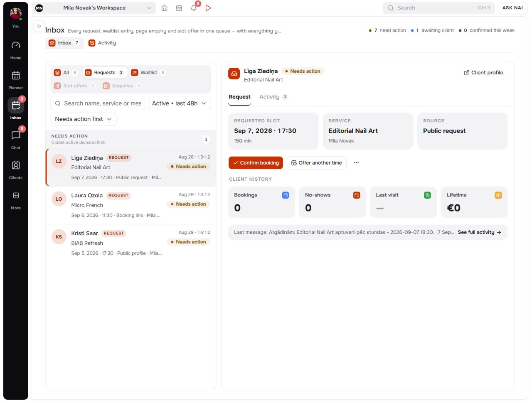The image size is (532, 403).
Task: Select the Enquiries filter chip
Action: tap(122, 86)
